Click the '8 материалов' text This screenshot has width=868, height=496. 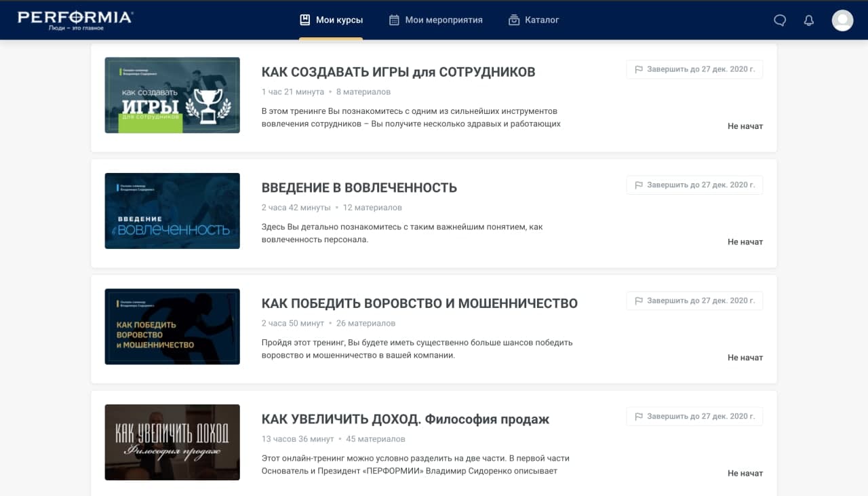(363, 92)
